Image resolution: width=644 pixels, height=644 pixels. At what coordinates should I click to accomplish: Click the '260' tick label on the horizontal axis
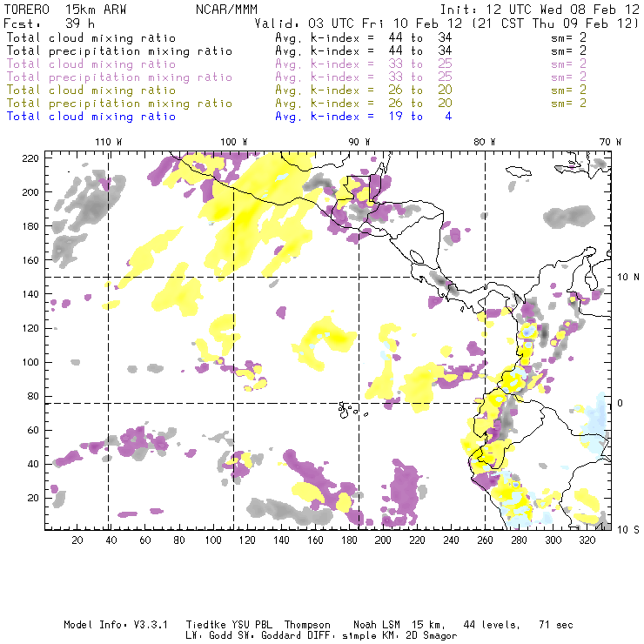485,540
